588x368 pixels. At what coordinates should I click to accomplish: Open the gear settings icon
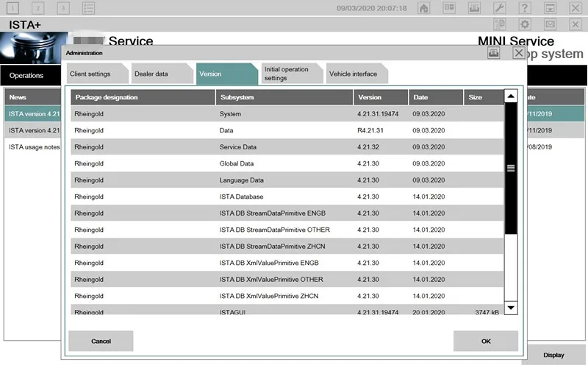pos(526,24)
